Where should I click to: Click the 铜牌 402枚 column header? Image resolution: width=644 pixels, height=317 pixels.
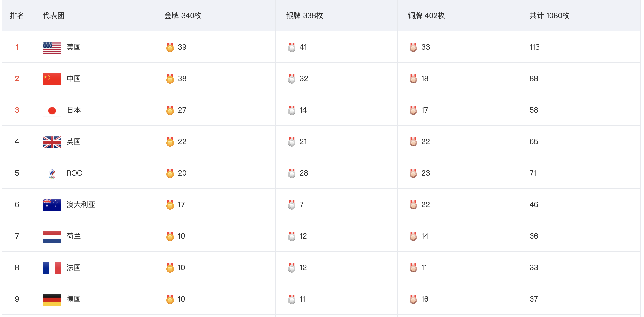426,15
